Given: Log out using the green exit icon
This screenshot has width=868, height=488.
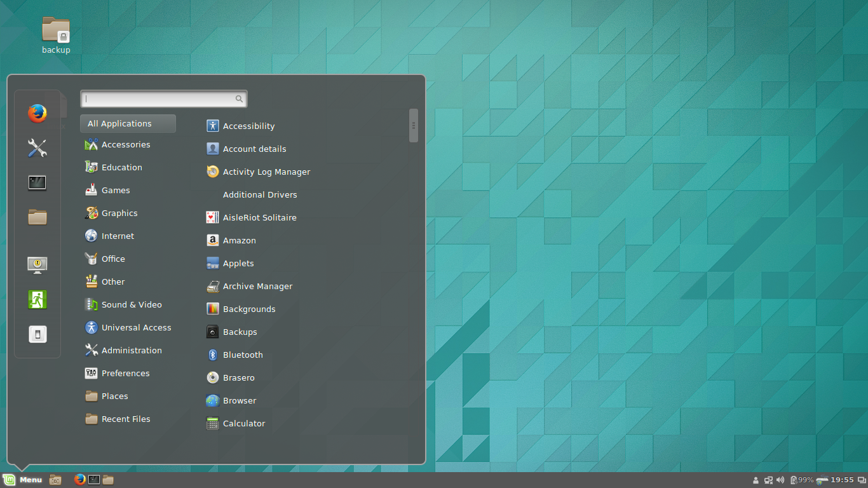Looking at the screenshot, I should (x=37, y=299).
